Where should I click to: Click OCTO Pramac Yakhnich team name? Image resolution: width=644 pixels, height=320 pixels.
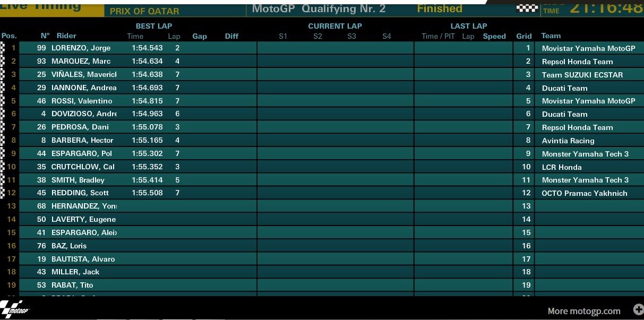585,194
